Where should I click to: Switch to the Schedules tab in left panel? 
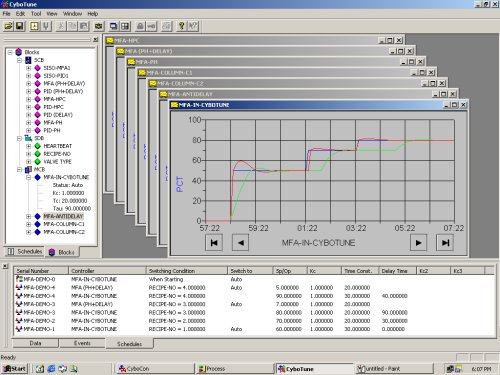click(25, 251)
